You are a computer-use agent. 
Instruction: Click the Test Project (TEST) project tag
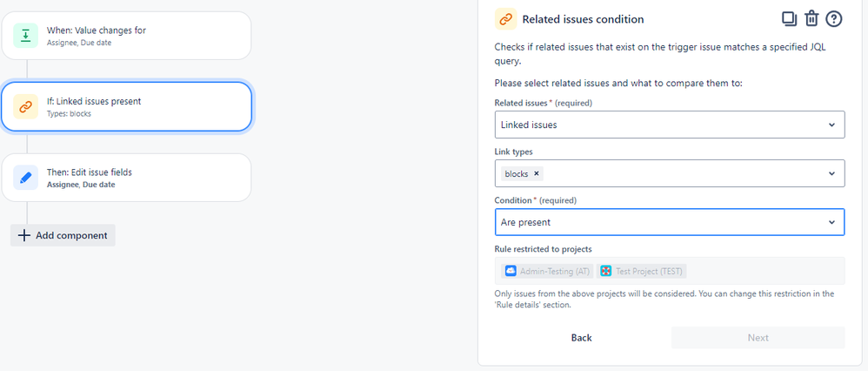click(643, 271)
